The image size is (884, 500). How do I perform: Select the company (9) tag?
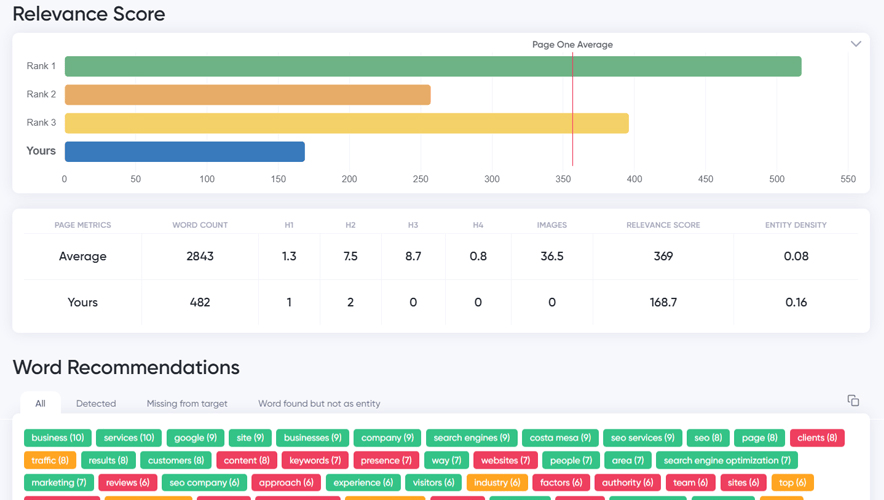(x=387, y=438)
